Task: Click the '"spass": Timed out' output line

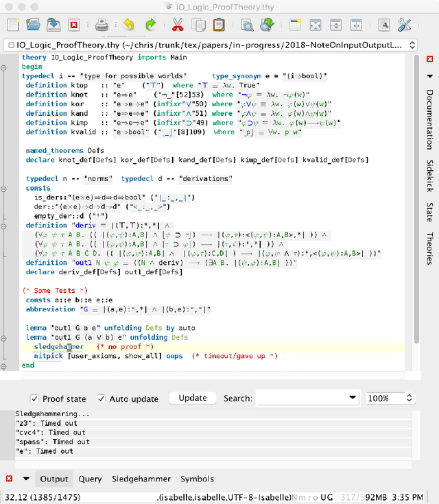Action: click(x=52, y=442)
